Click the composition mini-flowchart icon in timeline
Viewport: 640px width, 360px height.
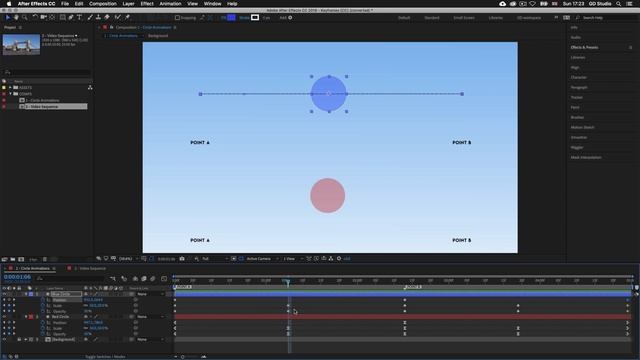coord(113,279)
